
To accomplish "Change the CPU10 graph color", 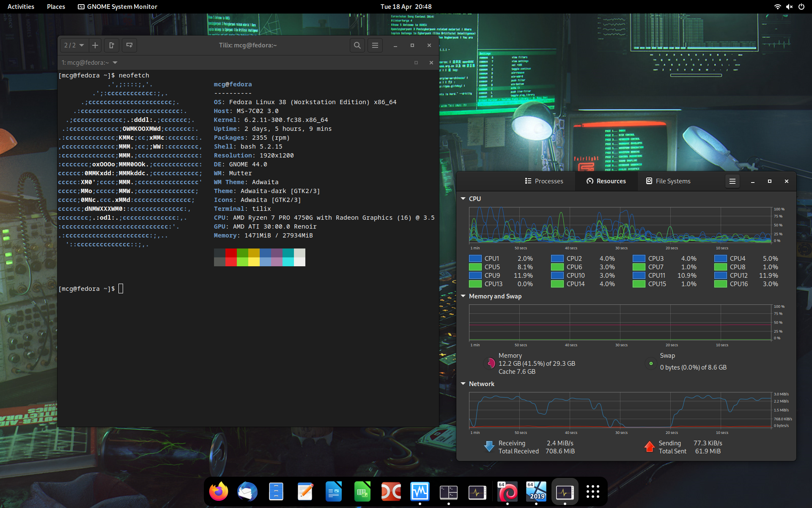I will click(x=557, y=276).
